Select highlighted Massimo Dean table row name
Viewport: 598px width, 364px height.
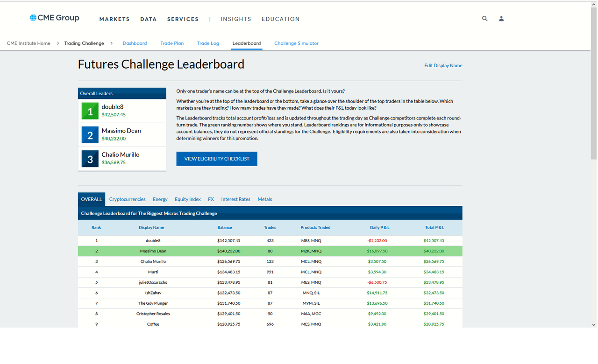coord(153,251)
